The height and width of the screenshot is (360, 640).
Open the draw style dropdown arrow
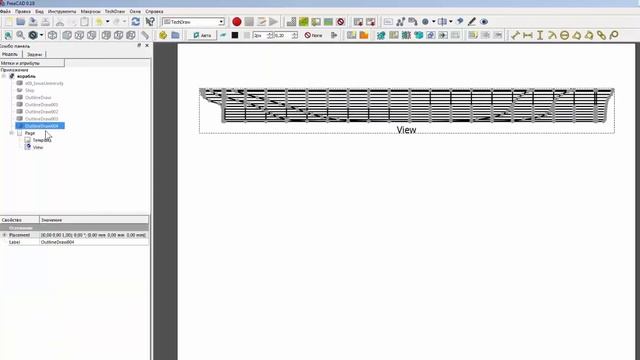[x=41, y=36]
